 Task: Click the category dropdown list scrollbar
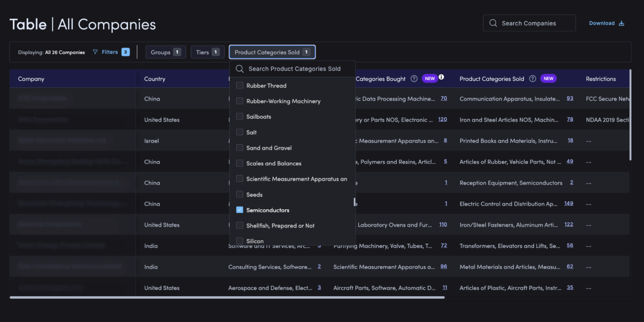click(x=355, y=202)
